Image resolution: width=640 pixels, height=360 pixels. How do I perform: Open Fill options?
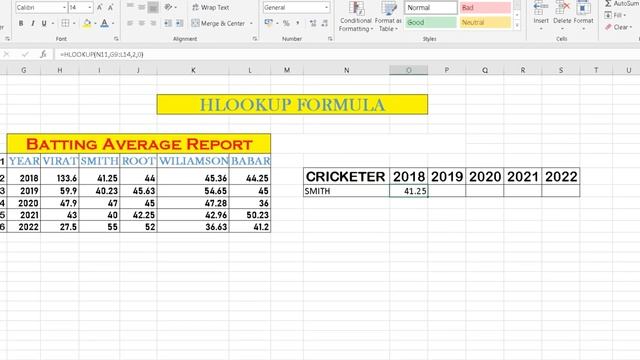pyautogui.click(x=615, y=15)
